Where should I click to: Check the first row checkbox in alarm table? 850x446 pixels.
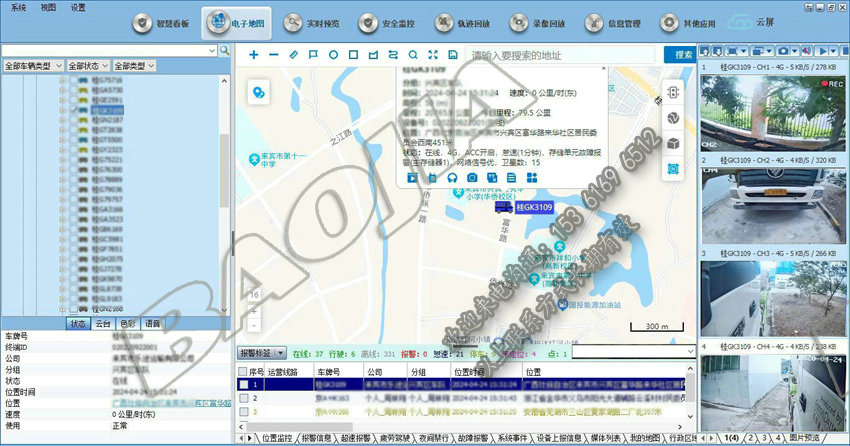pyautogui.click(x=242, y=384)
